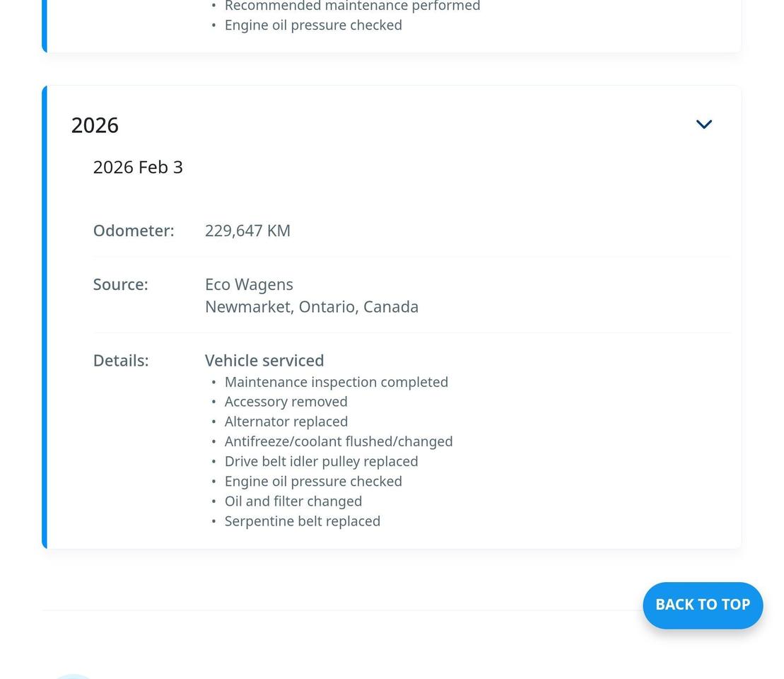Click the Vehicle serviced heading
The width and height of the screenshot is (784, 679).
[x=264, y=361]
